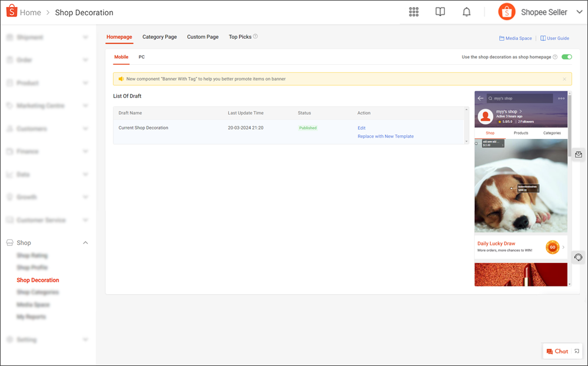Click Replace with New Template
The height and width of the screenshot is (366, 588).
tap(386, 137)
